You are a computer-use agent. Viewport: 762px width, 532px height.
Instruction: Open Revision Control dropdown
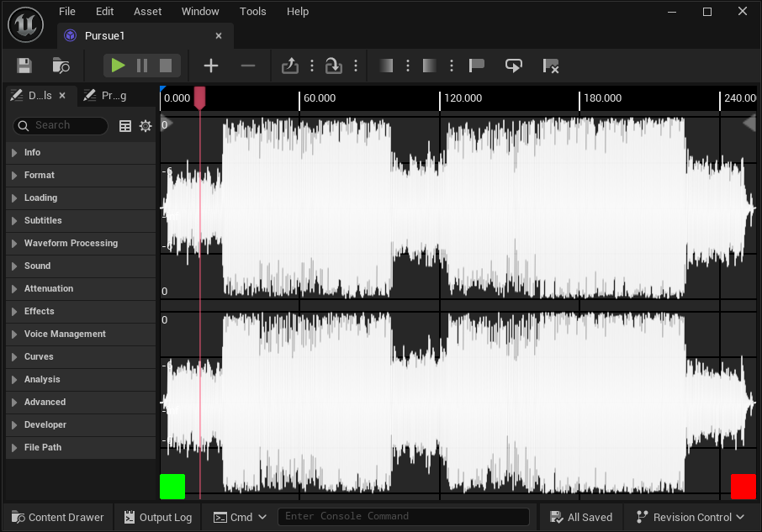point(691,517)
